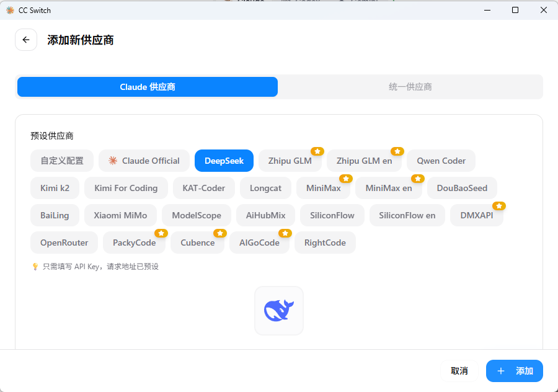Screen dimensions: 558x392
Task: Switch to the Claude 供应商 tab
Action: point(148,87)
